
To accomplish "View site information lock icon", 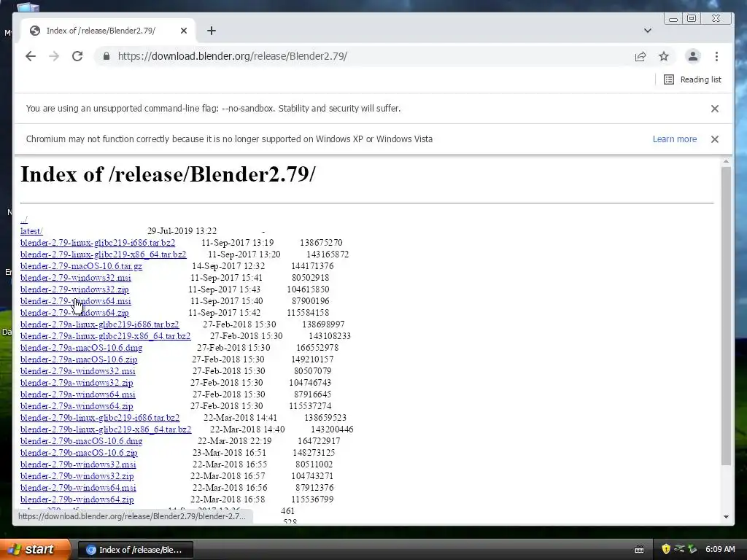I will 107,56.
